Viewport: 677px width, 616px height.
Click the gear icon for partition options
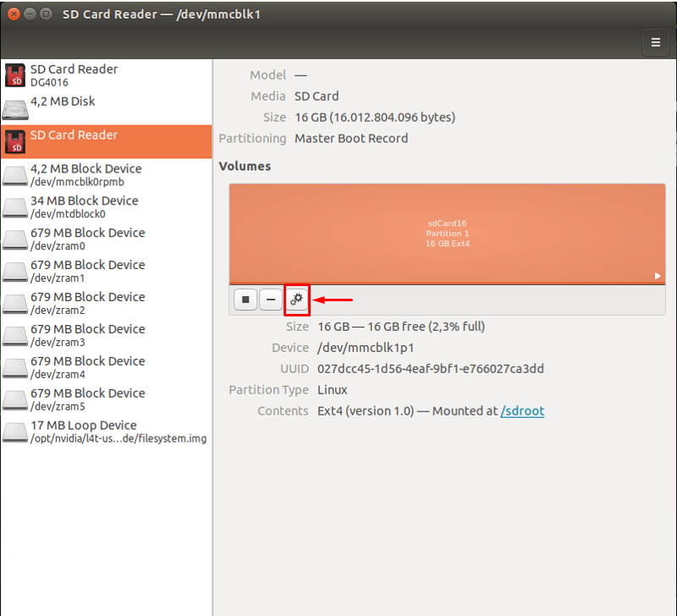point(297,300)
